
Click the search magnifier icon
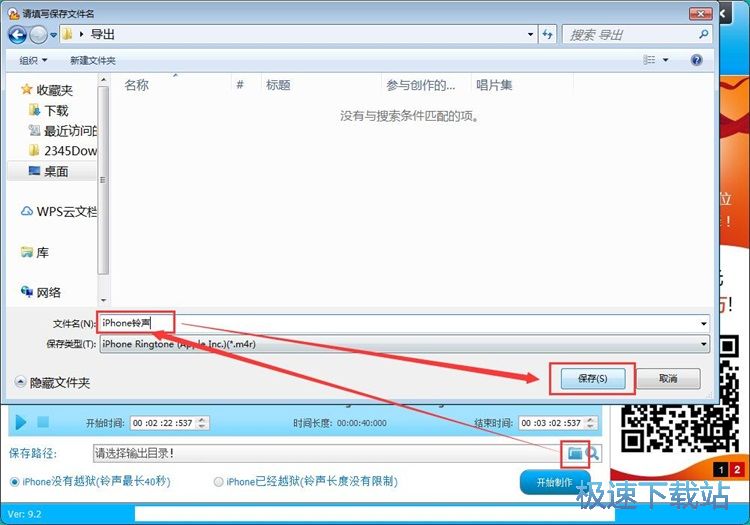[703, 34]
